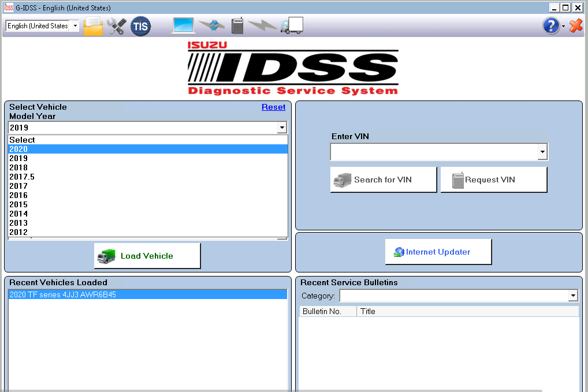This screenshot has height=392, width=588.
Task: Click the wrench and screwdriver settings icon
Action: coord(116,25)
